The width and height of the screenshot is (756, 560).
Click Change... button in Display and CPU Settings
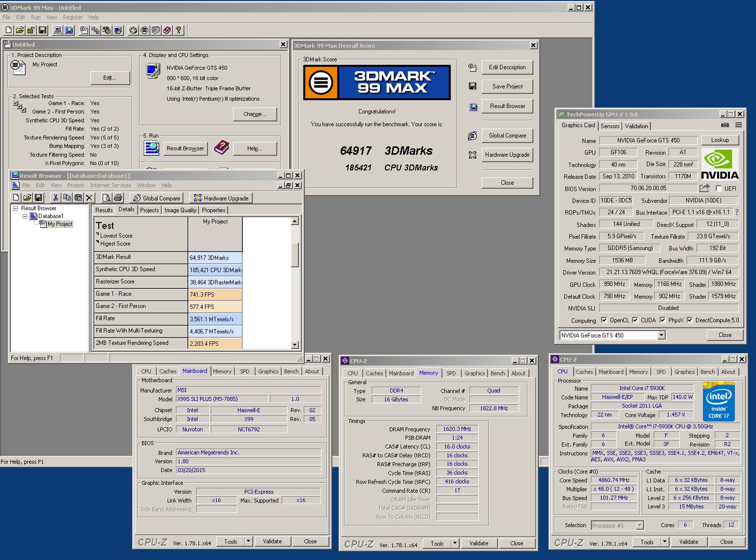coord(255,114)
